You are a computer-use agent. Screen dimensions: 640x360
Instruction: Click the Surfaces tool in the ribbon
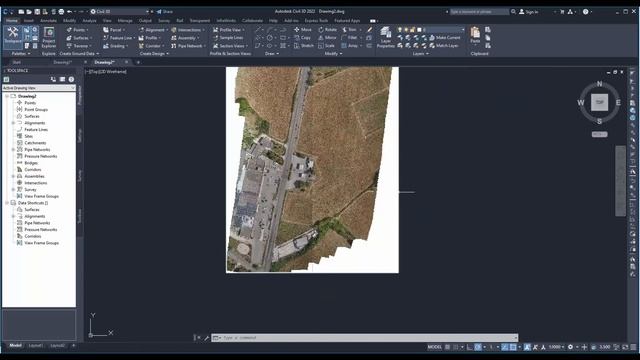pyautogui.click(x=79, y=38)
